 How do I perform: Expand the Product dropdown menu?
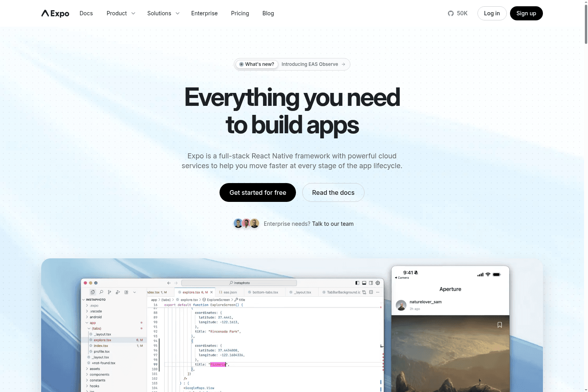click(121, 13)
